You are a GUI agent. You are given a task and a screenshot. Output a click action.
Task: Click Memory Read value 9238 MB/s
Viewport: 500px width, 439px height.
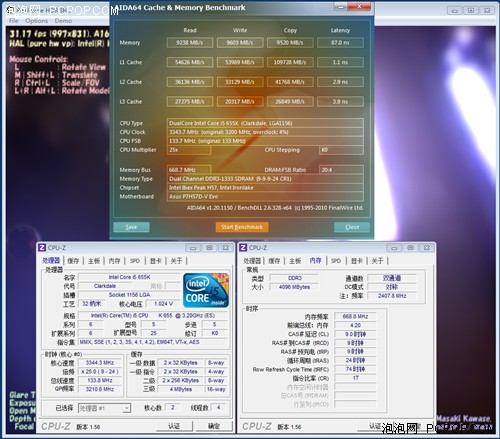190,43
